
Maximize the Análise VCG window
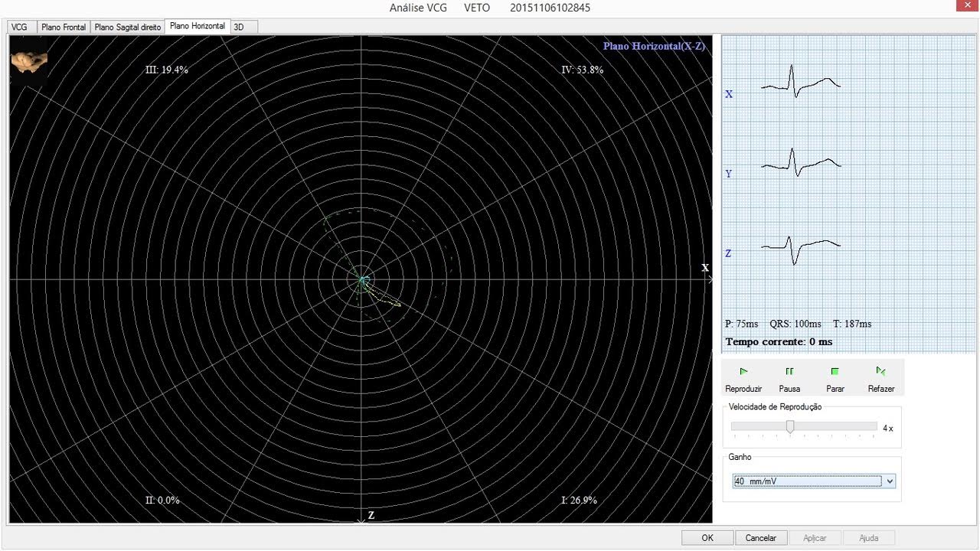937,7
